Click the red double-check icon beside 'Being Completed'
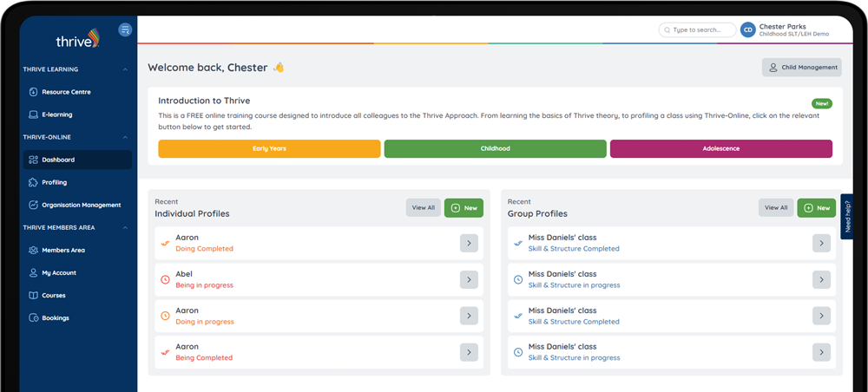This screenshot has height=392, width=868. pyautogui.click(x=165, y=352)
